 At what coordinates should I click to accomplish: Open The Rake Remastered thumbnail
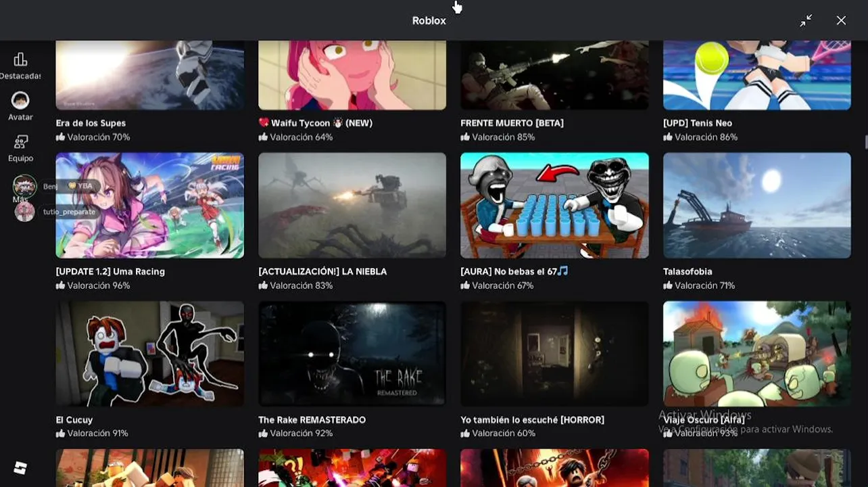[x=352, y=354]
